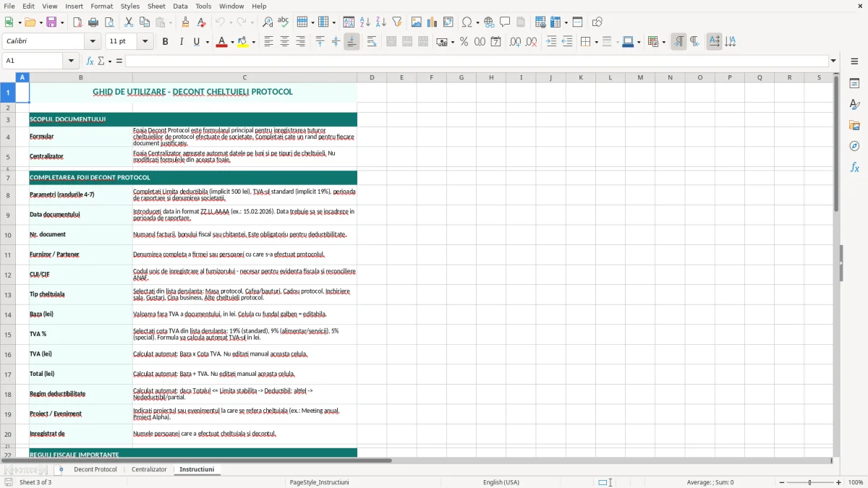This screenshot has height=488, width=868.
Task: Toggle Align Bottom vertical alignment
Action: tap(352, 42)
